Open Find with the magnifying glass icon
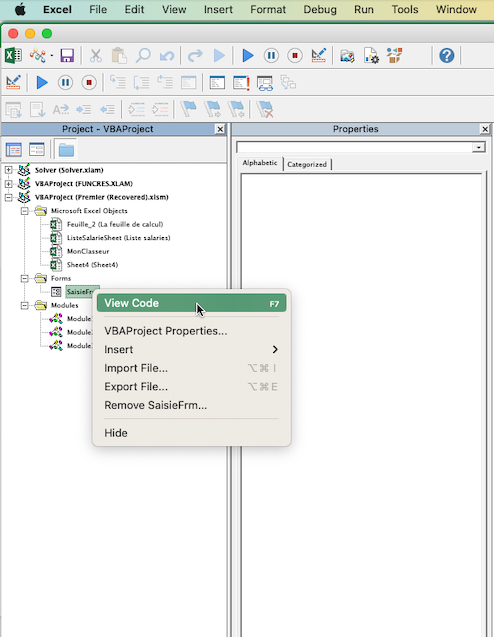 point(143,56)
